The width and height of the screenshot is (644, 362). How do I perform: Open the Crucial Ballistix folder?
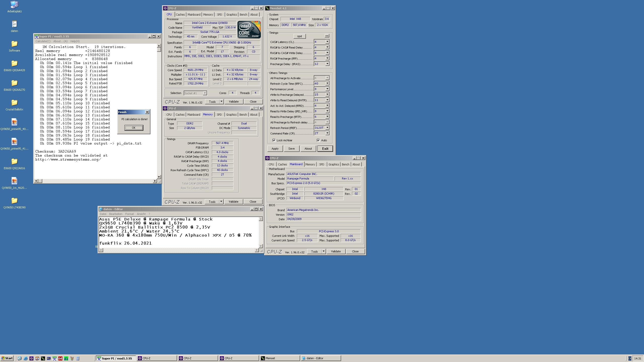14,105
